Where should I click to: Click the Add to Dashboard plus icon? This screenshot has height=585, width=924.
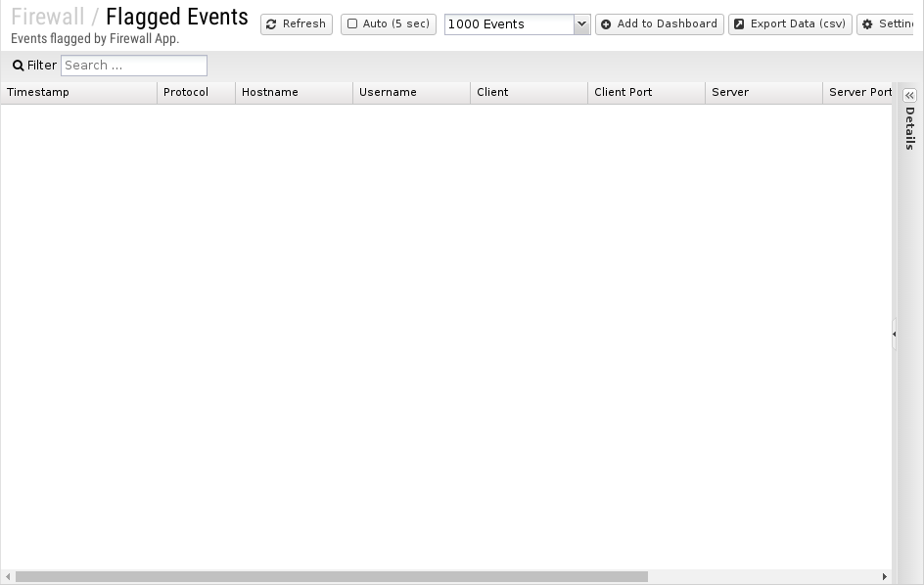click(606, 24)
